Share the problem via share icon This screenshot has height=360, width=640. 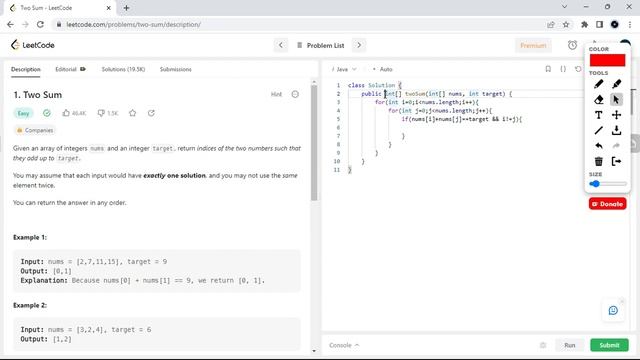click(151, 113)
